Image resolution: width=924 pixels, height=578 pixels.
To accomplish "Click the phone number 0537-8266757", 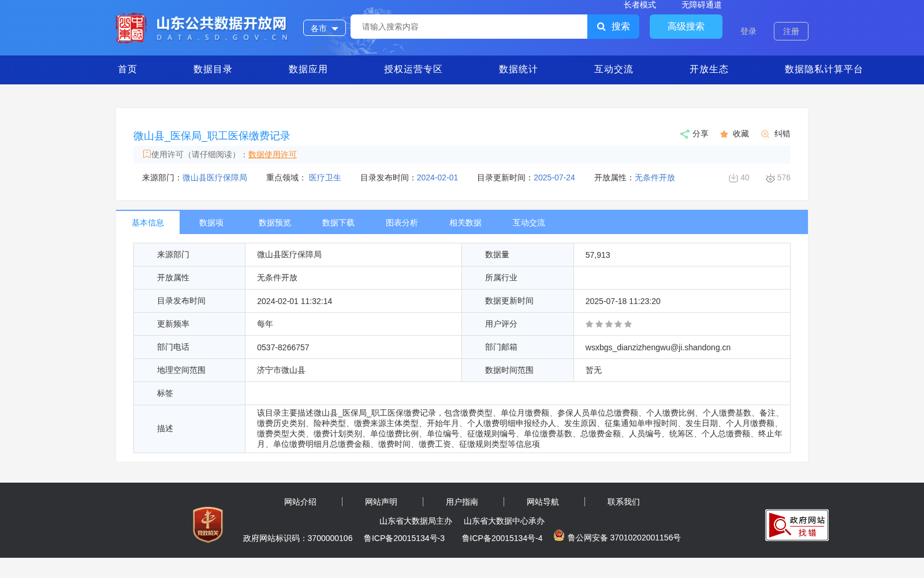I will point(283,347).
